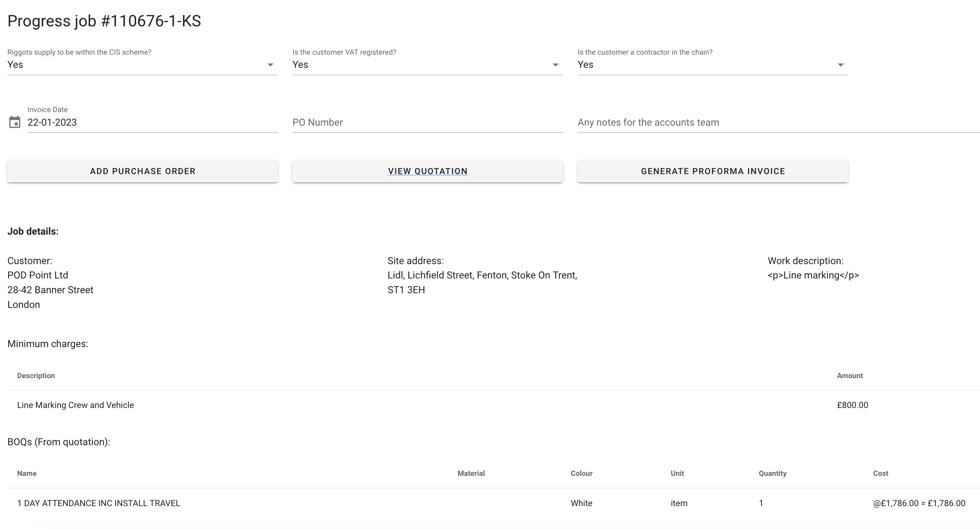980x529 pixels.
Task: Open contractor in the chain dropdown
Action: click(712, 65)
